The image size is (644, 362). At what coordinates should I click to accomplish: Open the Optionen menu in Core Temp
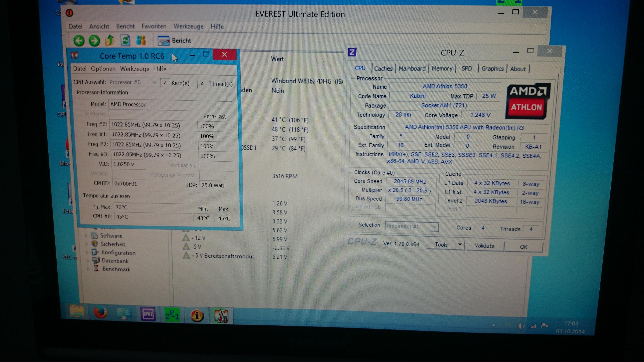(103, 69)
